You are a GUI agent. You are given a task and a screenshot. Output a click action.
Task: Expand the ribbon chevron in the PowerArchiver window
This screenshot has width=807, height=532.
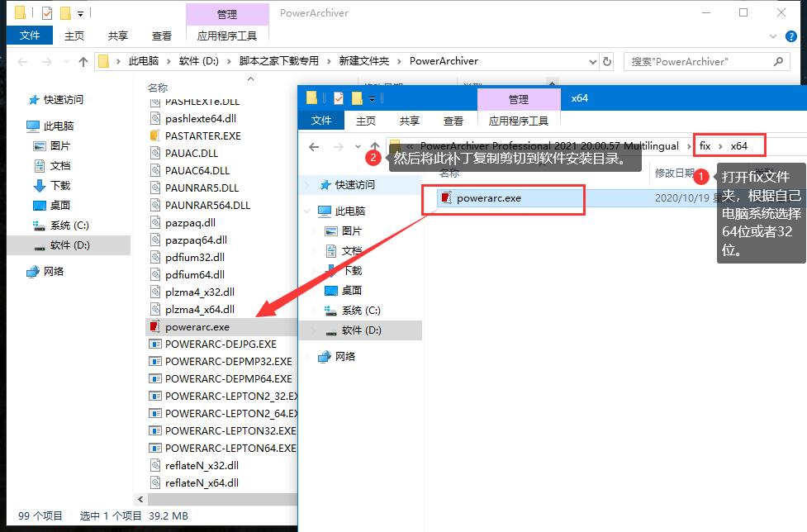pos(772,36)
